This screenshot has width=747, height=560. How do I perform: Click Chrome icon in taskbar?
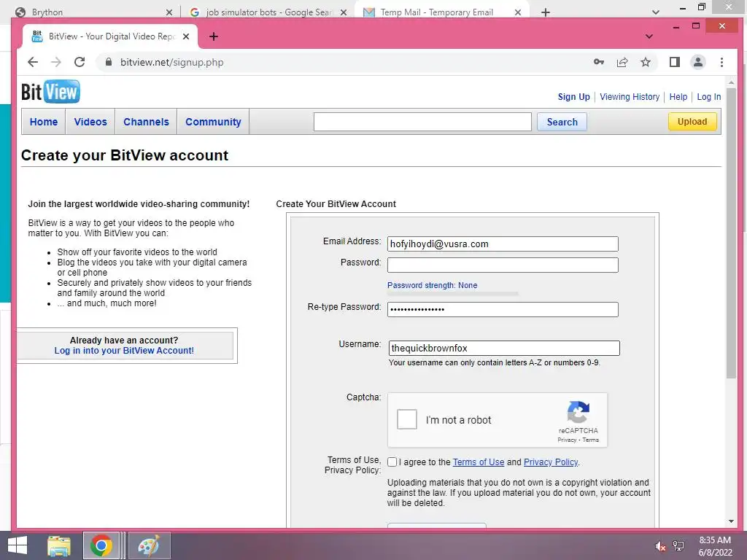(101, 545)
